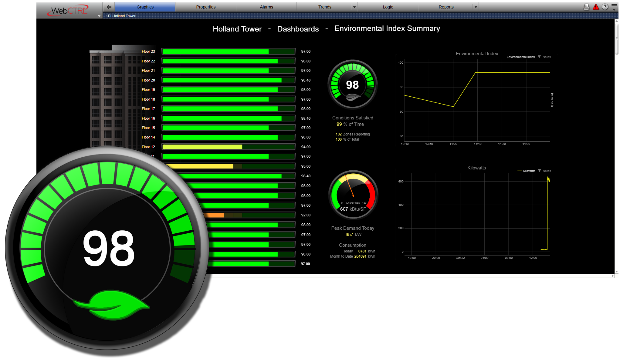Click the Floor 12 yellow bar
Image resolution: width=620 pixels, height=364 pixels.
coord(202,147)
